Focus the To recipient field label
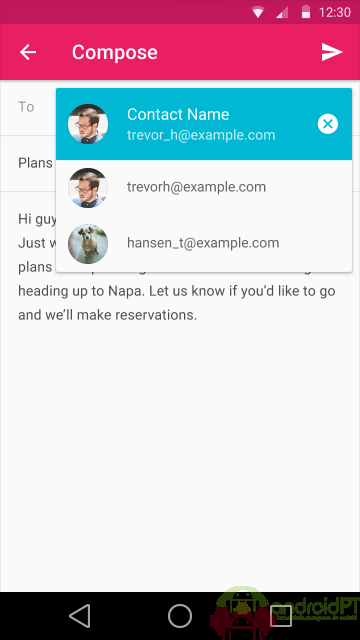Image resolution: width=360 pixels, height=640 pixels. (26, 107)
